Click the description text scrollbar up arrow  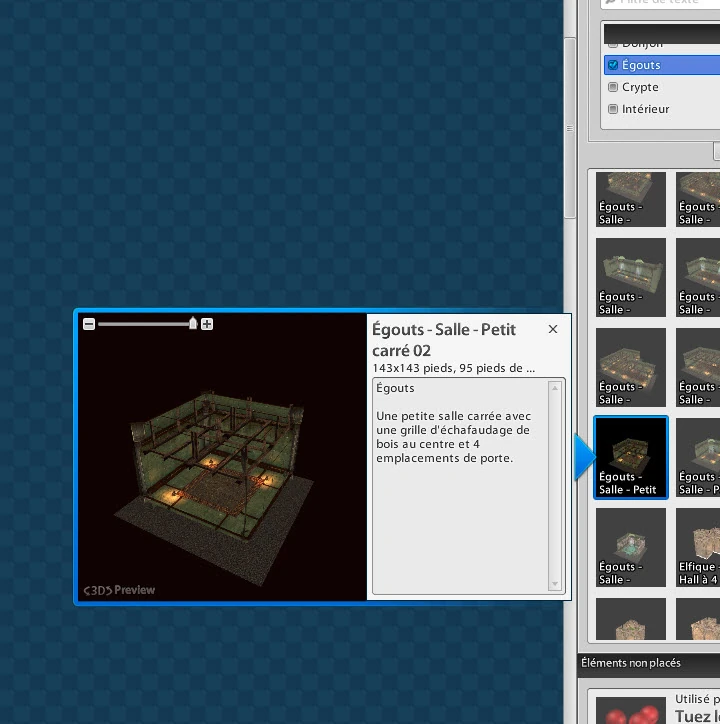[x=555, y=388]
